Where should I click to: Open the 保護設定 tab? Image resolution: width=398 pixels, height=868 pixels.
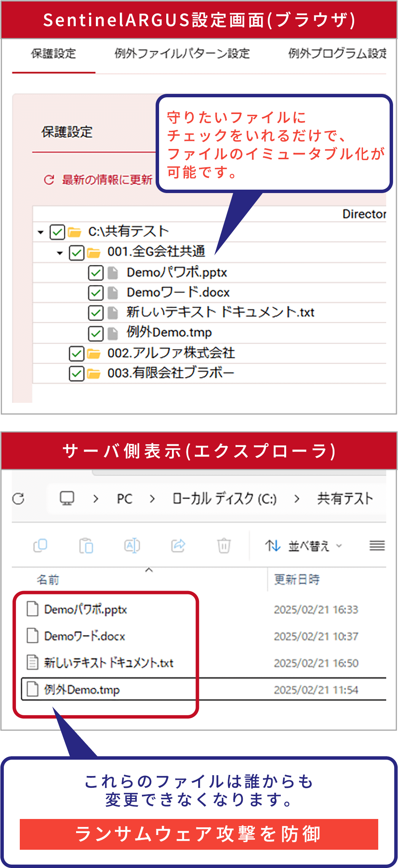point(53,54)
